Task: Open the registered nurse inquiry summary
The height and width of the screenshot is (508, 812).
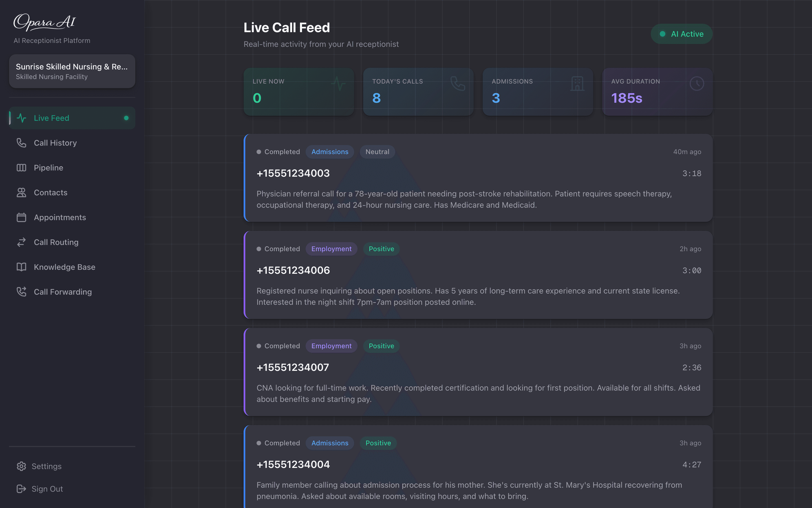Action: [468, 296]
